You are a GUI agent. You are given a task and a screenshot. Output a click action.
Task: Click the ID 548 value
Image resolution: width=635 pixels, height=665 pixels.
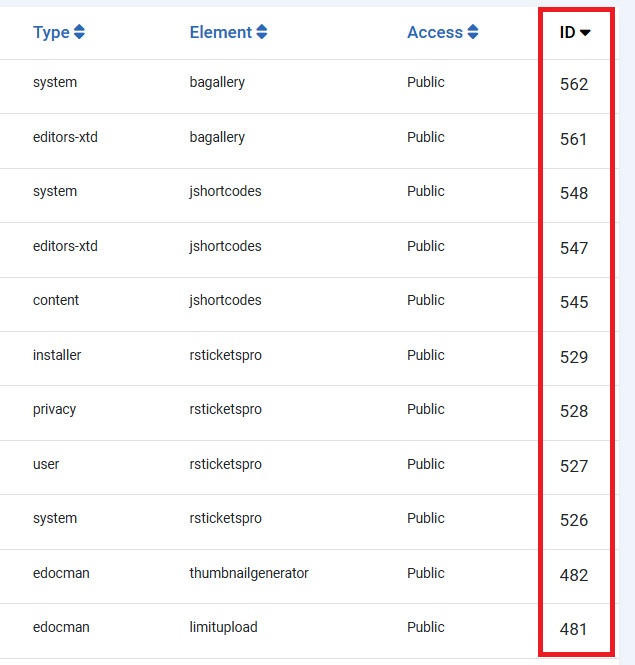point(574,193)
